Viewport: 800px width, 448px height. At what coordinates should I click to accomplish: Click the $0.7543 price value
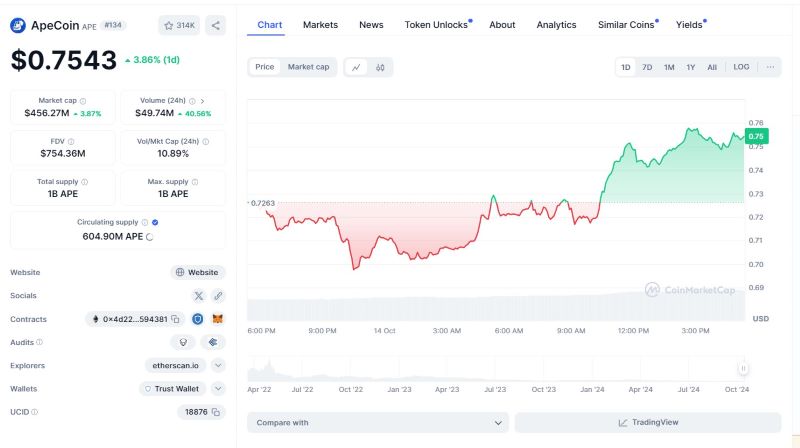[x=64, y=60]
